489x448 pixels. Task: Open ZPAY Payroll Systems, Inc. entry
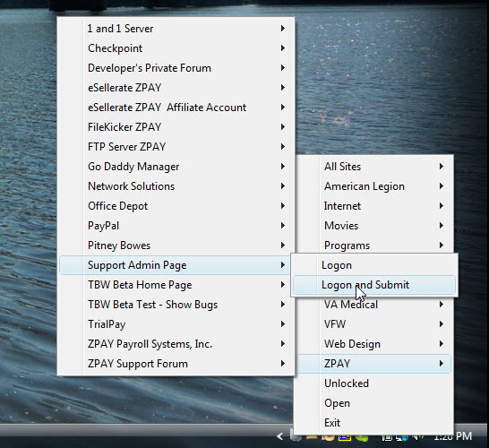tap(176, 344)
